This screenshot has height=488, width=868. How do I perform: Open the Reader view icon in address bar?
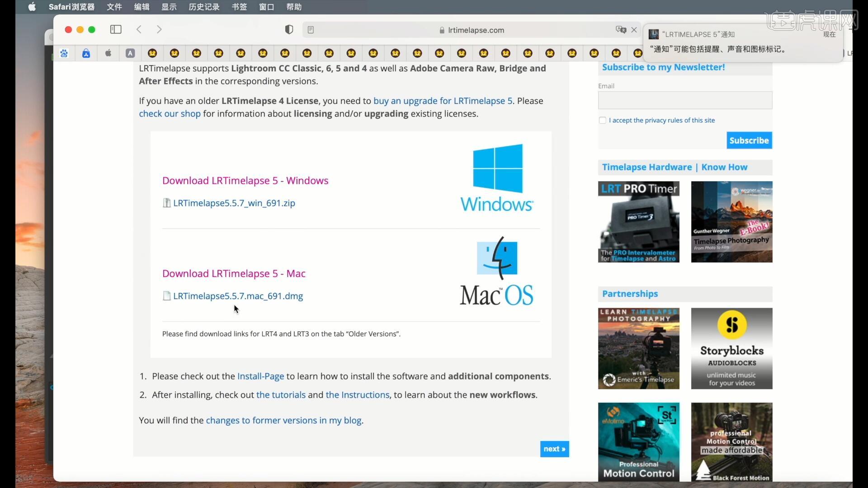pyautogui.click(x=311, y=30)
